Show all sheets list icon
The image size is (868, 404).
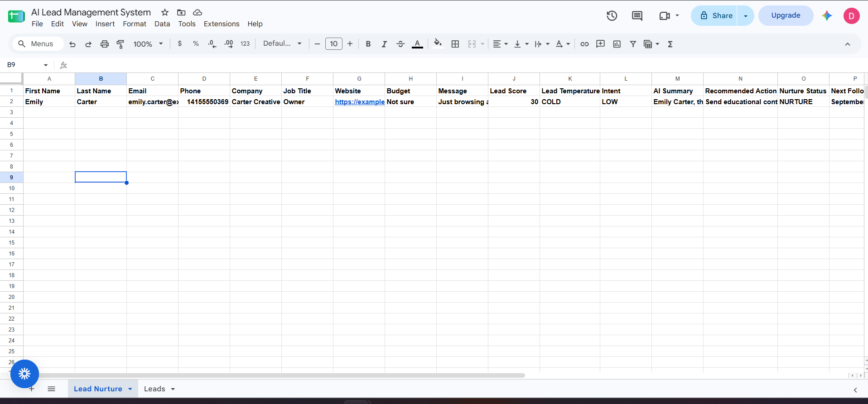tap(52, 389)
